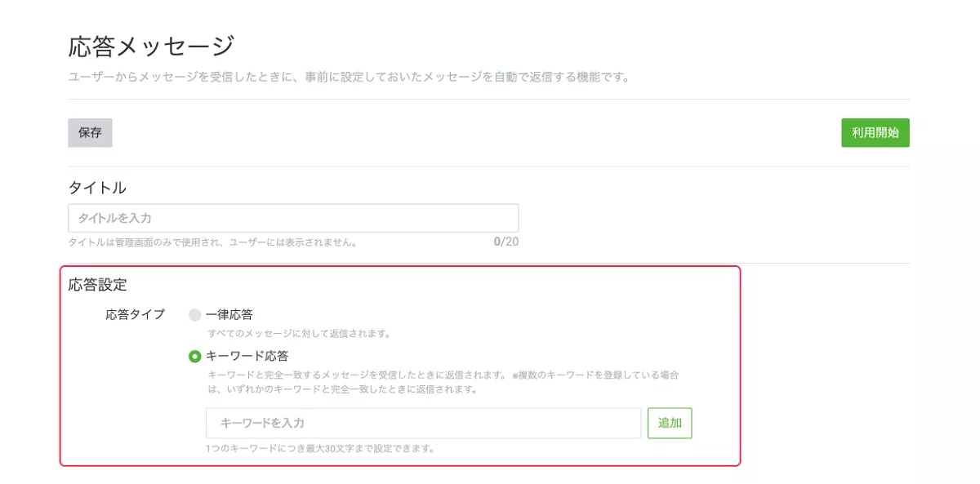Click the helper text below title field
The width and height of the screenshot is (980, 484).
tap(212, 242)
